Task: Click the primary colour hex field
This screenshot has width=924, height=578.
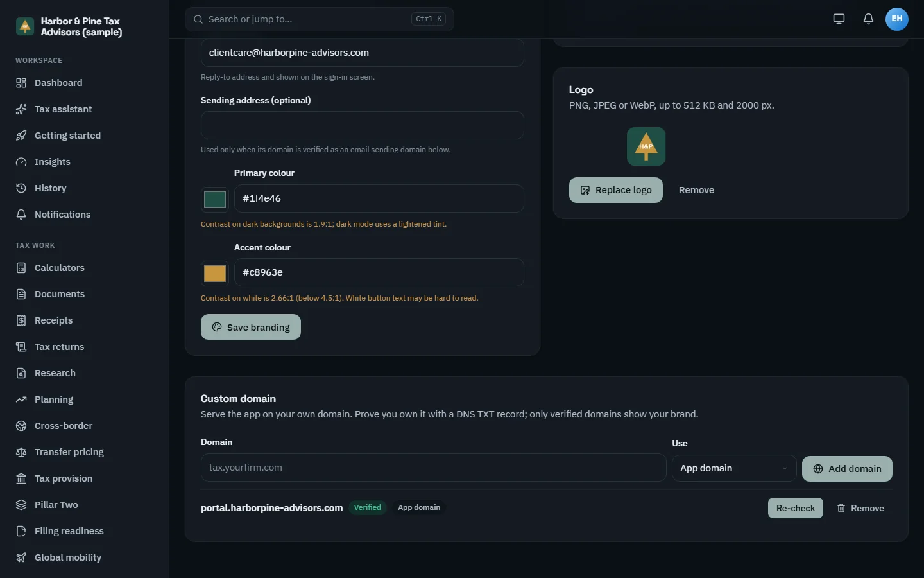Action: 379,198
